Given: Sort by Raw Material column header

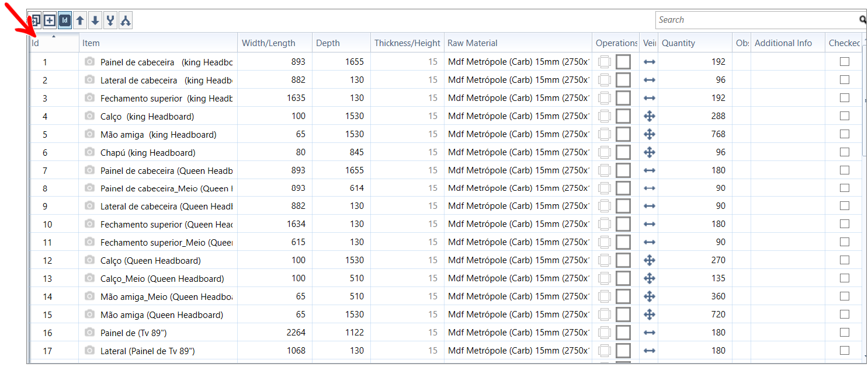Looking at the screenshot, I should (x=517, y=43).
